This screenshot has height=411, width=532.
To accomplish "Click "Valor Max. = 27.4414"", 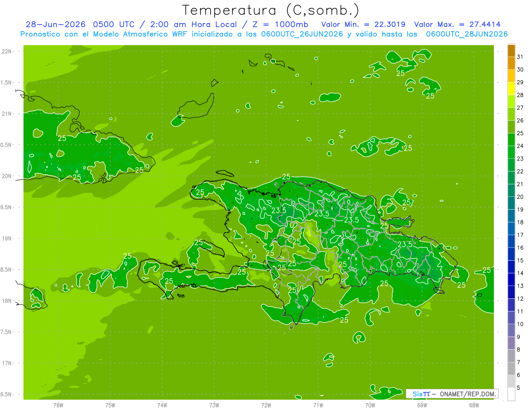I will 458,24.
